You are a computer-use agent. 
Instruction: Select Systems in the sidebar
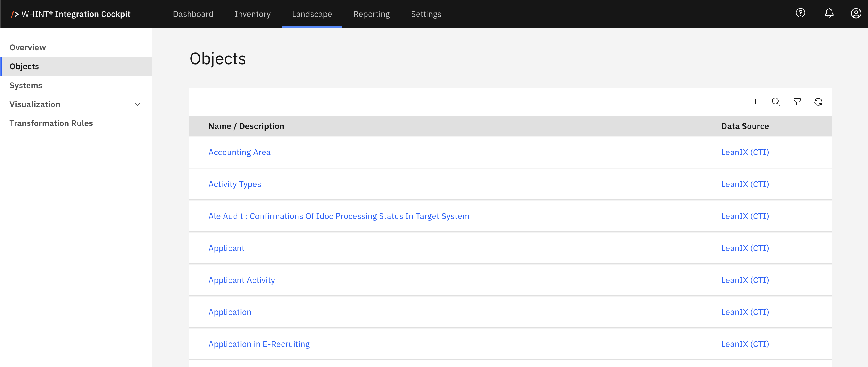click(26, 85)
